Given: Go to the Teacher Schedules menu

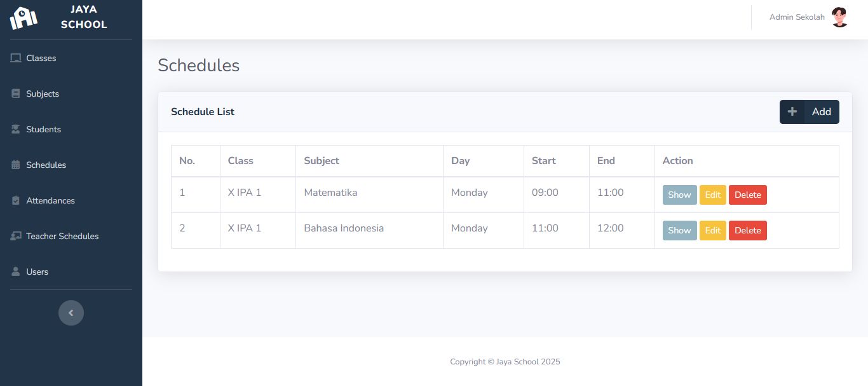Looking at the screenshot, I should coord(62,236).
